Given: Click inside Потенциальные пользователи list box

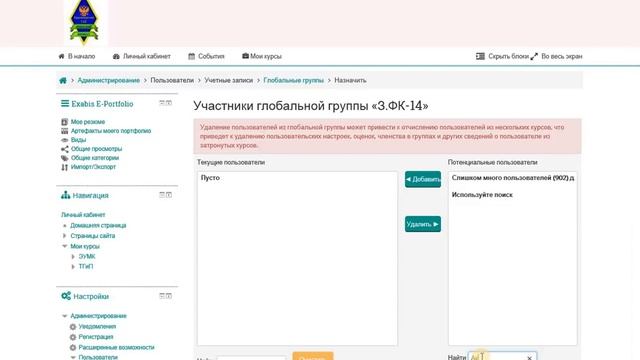Looking at the screenshot, I should coord(513,258).
